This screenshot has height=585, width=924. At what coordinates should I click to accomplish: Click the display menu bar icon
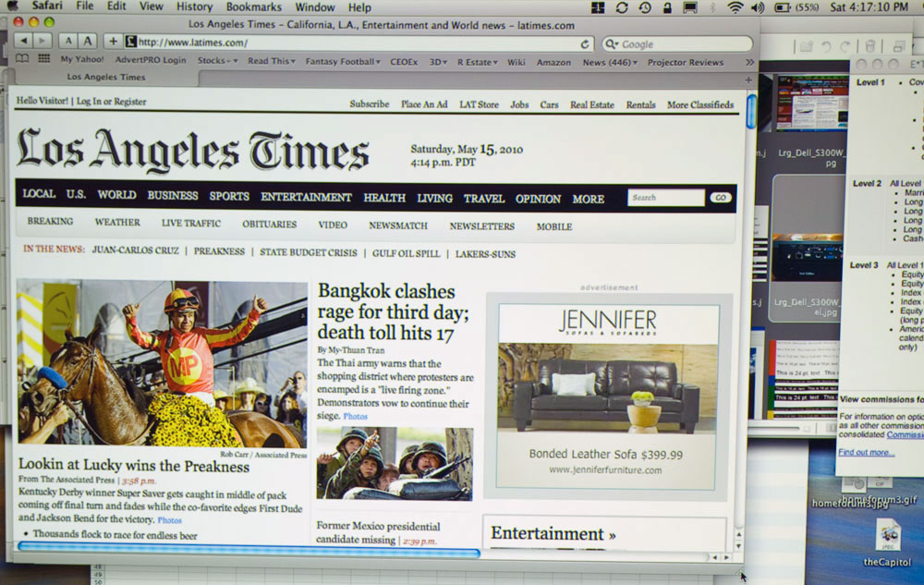[690, 7]
